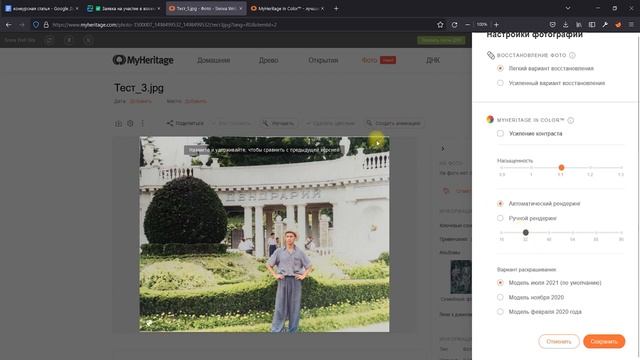Open browser downloads icon
Screen dimensions: 640x360
click(565, 25)
